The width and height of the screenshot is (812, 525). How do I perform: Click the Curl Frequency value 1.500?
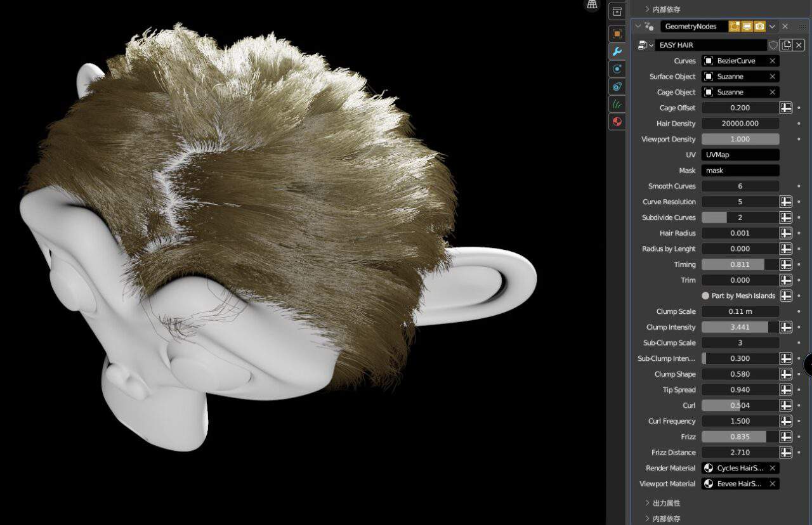point(740,421)
